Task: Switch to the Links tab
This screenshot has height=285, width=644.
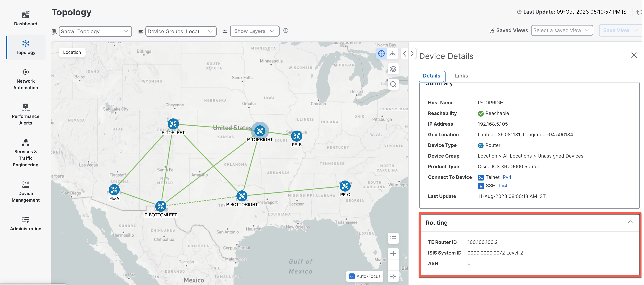Action: (x=461, y=75)
